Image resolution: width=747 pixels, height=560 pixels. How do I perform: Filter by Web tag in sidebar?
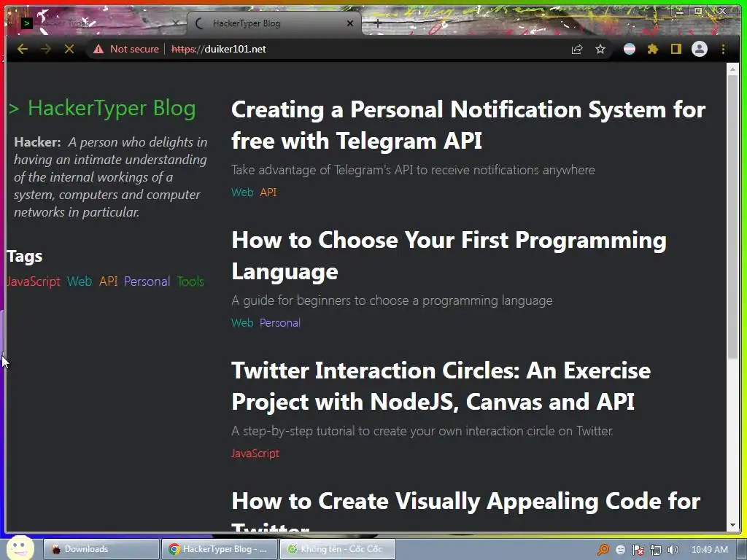80,281
